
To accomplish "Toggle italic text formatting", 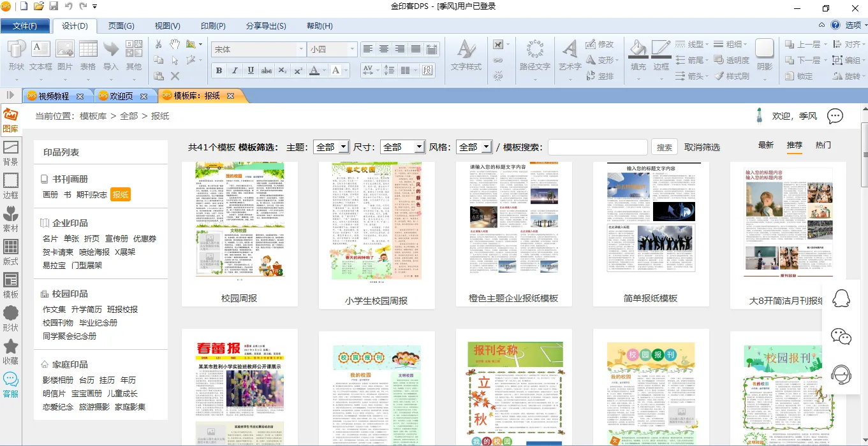I will 235,71.
